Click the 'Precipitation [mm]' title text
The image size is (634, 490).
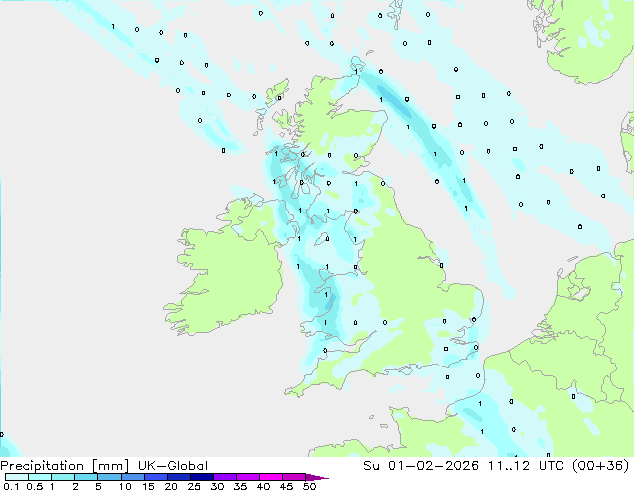point(65,466)
